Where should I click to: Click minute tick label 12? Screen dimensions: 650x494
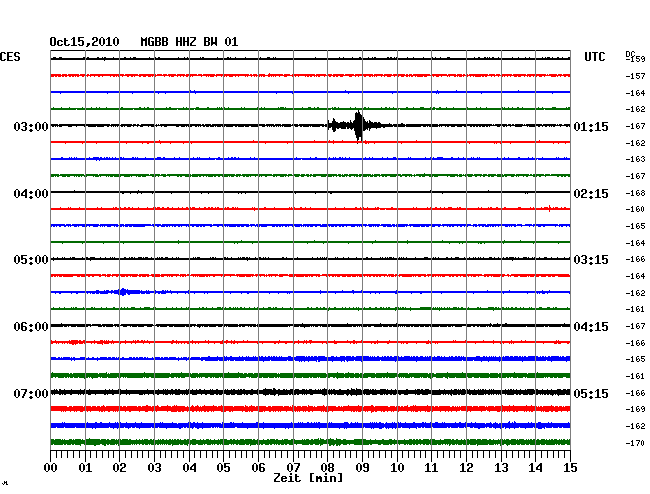pyautogui.click(x=466, y=468)
